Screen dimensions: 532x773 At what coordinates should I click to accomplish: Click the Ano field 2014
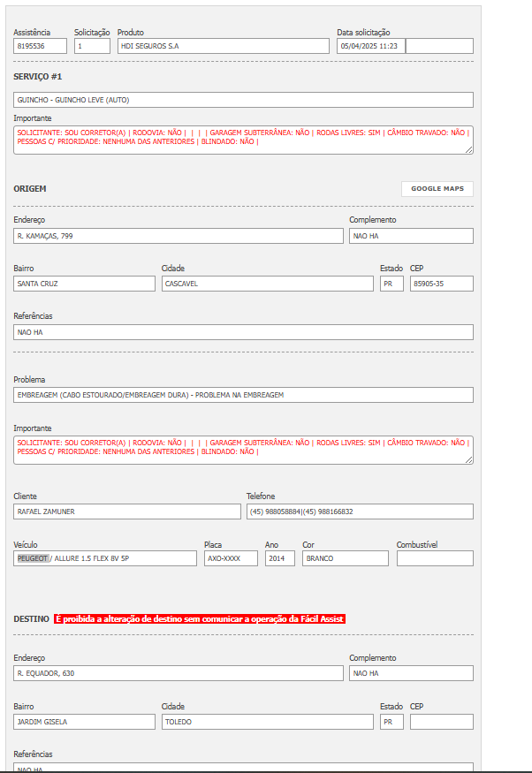280,558
